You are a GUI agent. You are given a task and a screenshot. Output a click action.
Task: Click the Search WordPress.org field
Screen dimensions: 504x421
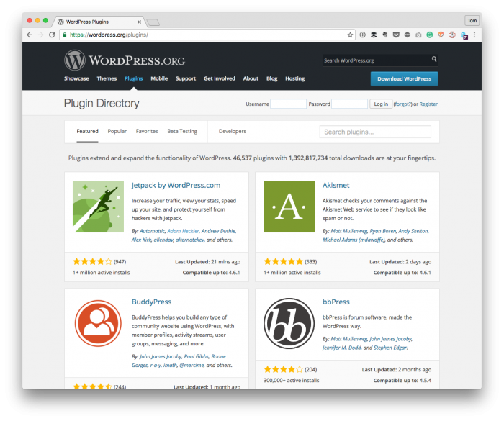point(381,60)
